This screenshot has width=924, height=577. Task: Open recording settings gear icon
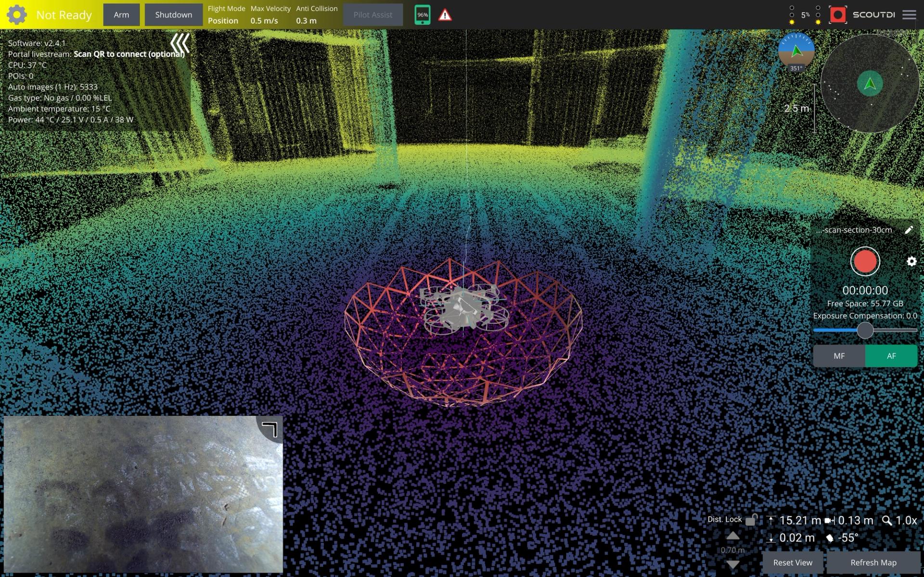tap(911, 261)
